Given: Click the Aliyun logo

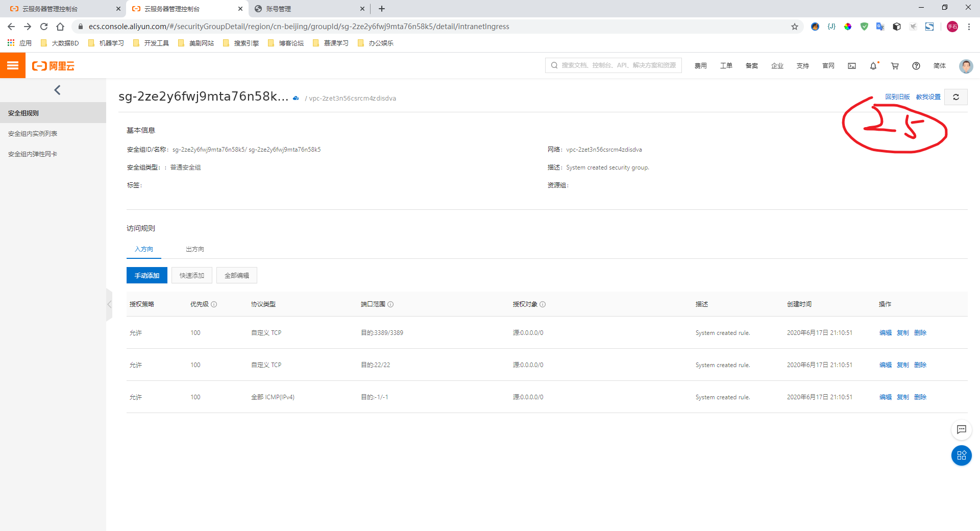Looking at the screenshot, I should 53,66.
